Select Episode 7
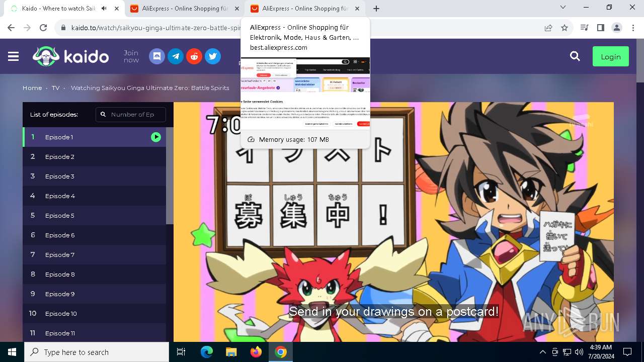Screen dimensions: 644x362 (x=94, y=254)
